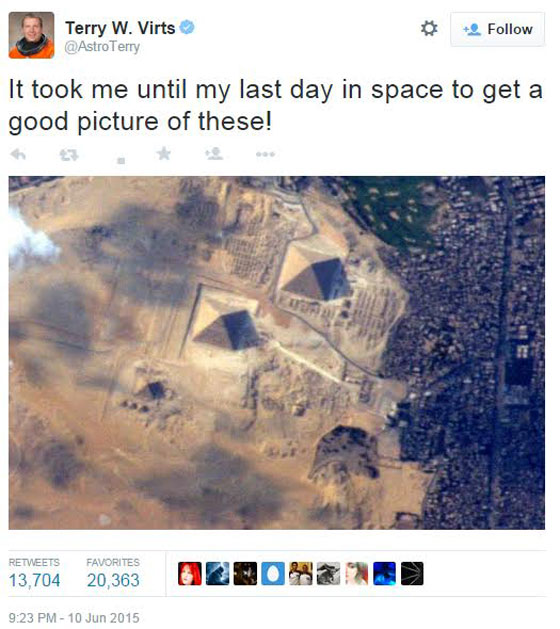
Task: Click the blue verified badge
Action: point(187,27)
